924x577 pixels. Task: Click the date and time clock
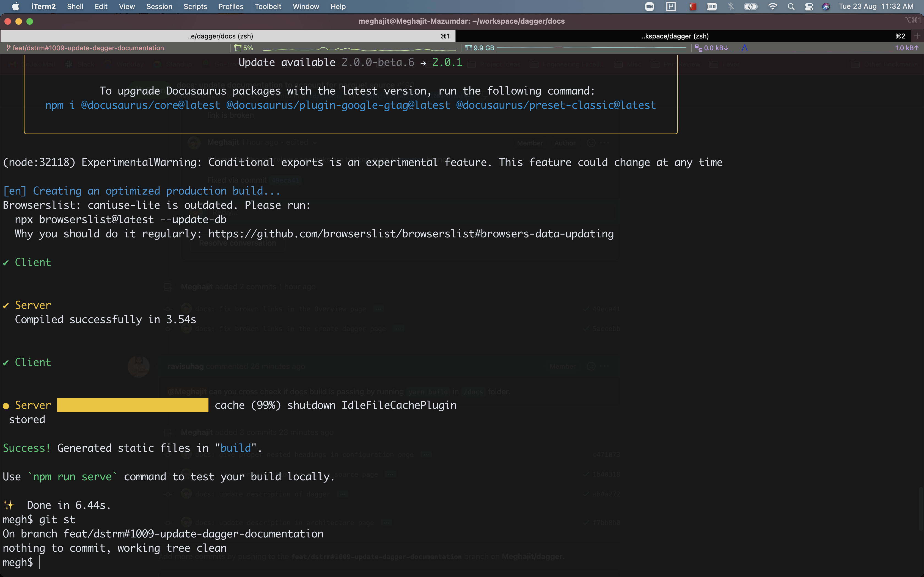(876, 7)
